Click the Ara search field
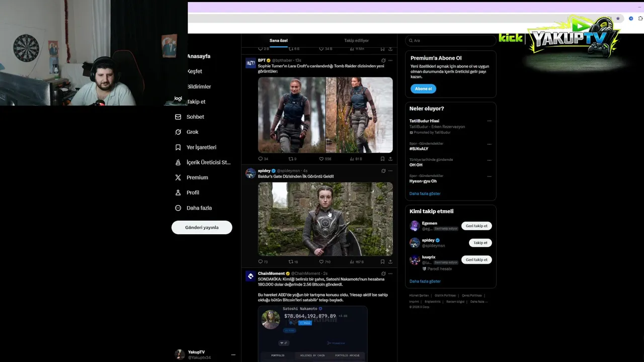The height and width of the screenshot is (362, 644). [x=450, y=40]
